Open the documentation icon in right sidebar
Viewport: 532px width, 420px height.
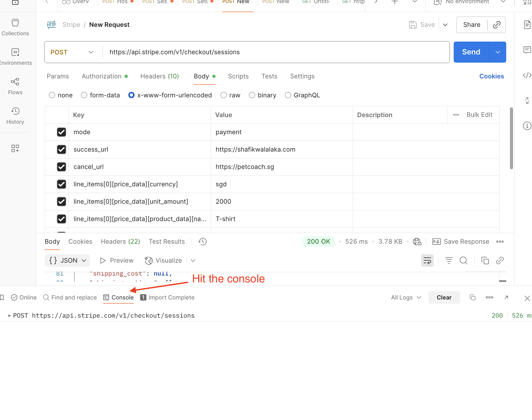pyautogui.click(x=527, y=25)
